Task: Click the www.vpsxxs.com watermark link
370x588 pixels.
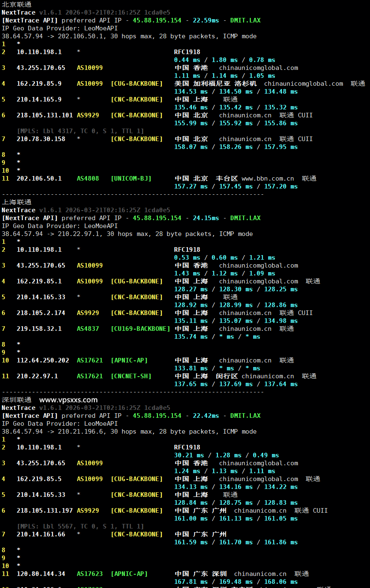Action: (68, 400)
